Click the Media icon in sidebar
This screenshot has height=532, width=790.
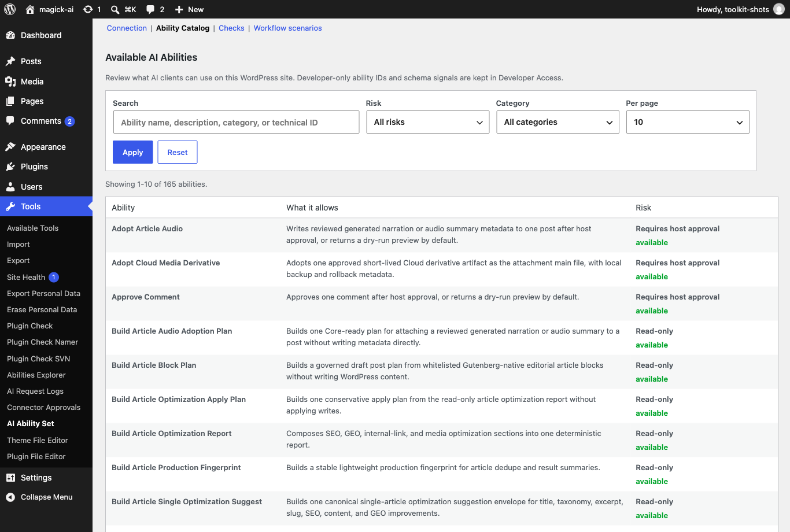[x=10, y=82]
